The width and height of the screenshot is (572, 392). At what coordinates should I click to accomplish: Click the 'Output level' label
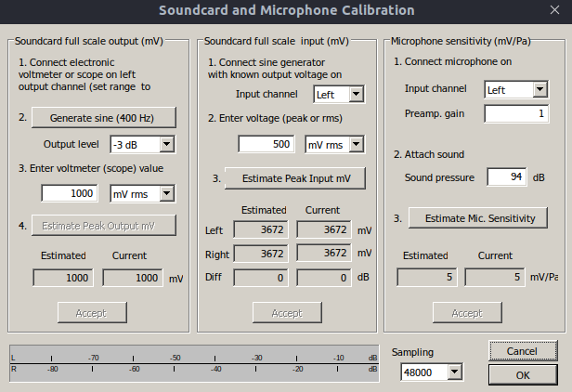[x=71, y=144]
